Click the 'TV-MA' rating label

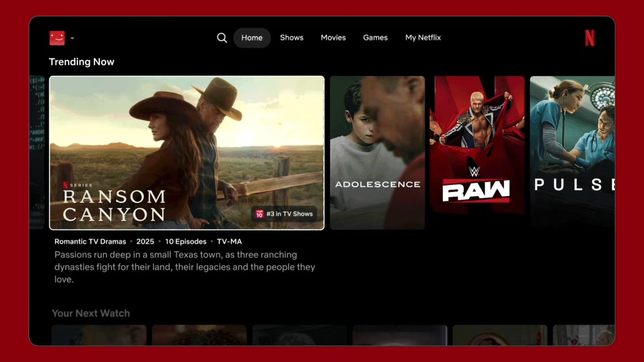click(229, 242)
